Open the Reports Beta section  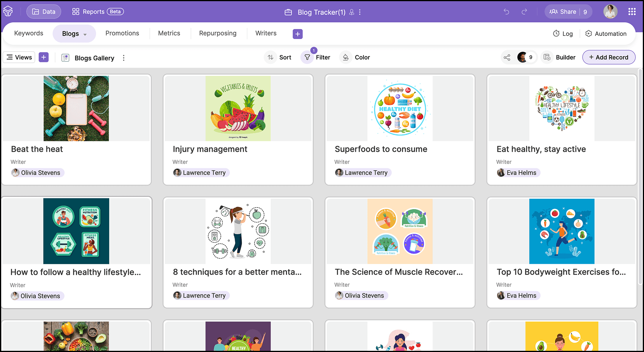[98, 12]
